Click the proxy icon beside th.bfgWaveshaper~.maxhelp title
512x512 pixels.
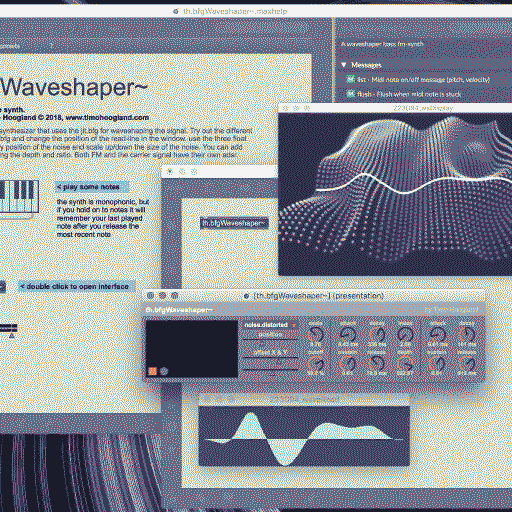click(x=176, y=11)
